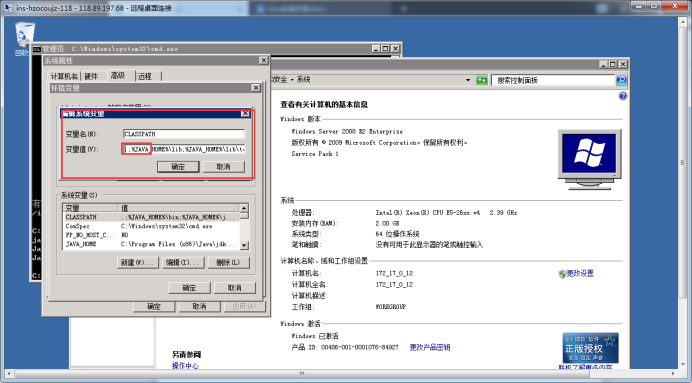The image size is (692, 383).
Task: Click the Windows Server 2008 R2 Enterprise text
Action: (x=347, y=131)
